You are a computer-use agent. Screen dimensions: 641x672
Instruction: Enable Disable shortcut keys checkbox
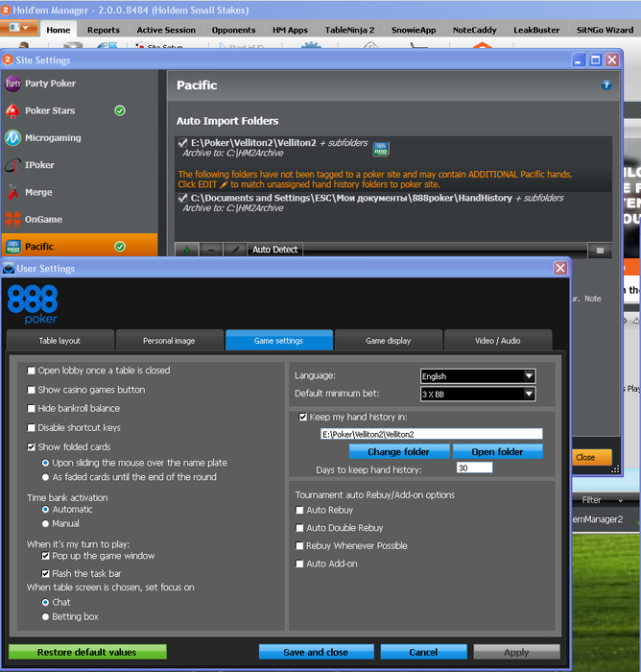(31, 428)
